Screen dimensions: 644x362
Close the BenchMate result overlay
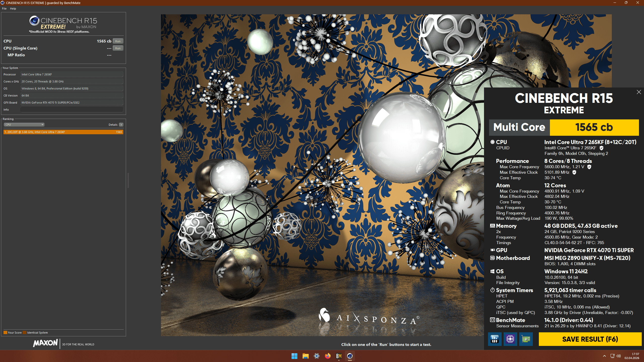point(639,92)
